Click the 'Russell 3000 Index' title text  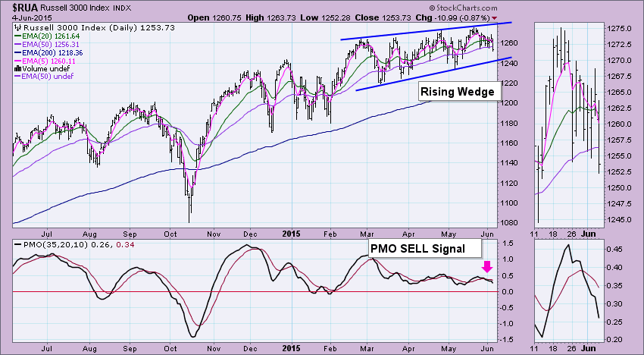coord(76,8)
